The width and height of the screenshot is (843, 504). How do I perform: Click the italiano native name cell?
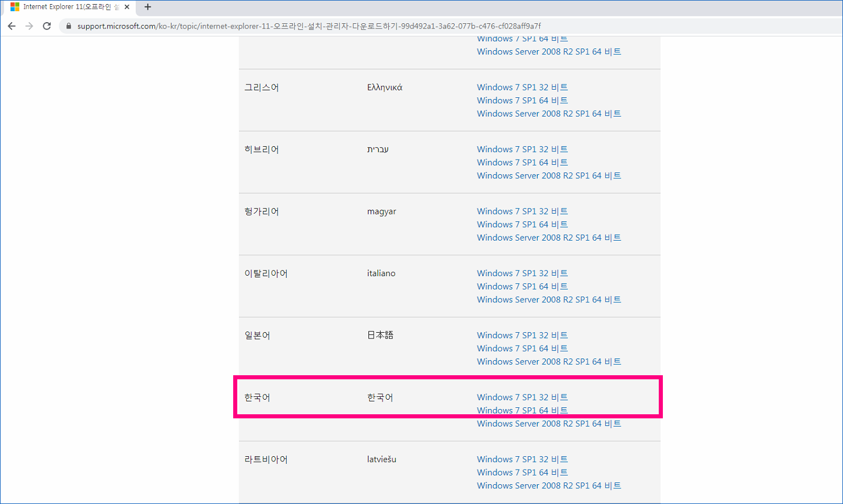381,273
